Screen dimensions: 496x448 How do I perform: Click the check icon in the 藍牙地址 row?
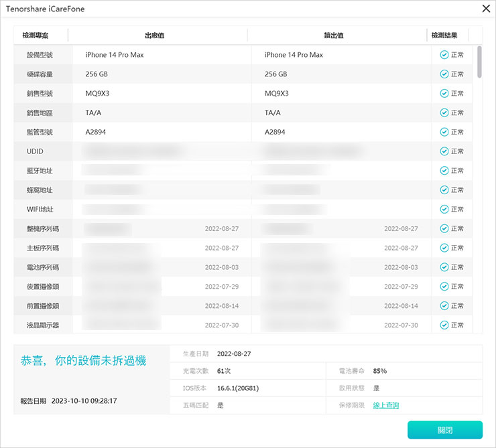[444, 170]
